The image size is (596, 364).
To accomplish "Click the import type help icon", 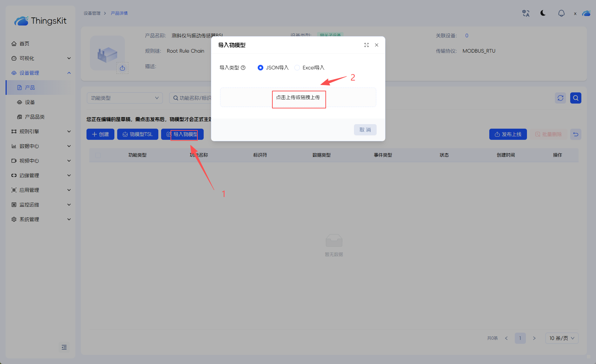I will 243,68.
